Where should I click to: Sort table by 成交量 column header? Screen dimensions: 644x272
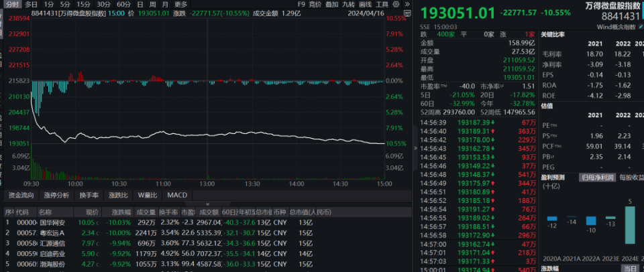pos(146,212)
